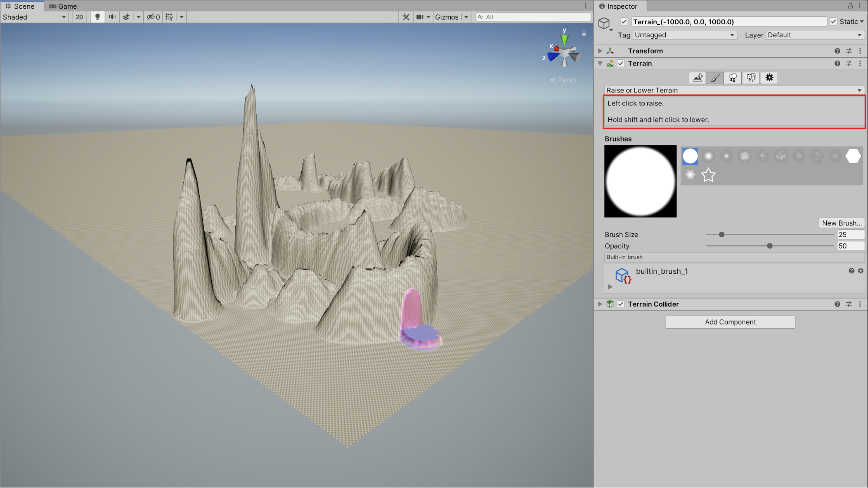The image size is (868, 488).
Task: Select the star outline brush
Action: 708,175
